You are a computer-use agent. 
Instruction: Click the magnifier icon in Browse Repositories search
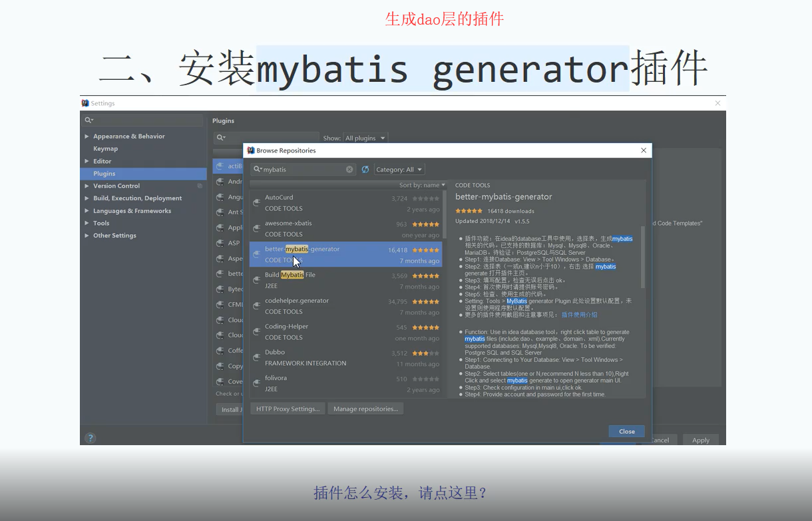coord(257,170)
